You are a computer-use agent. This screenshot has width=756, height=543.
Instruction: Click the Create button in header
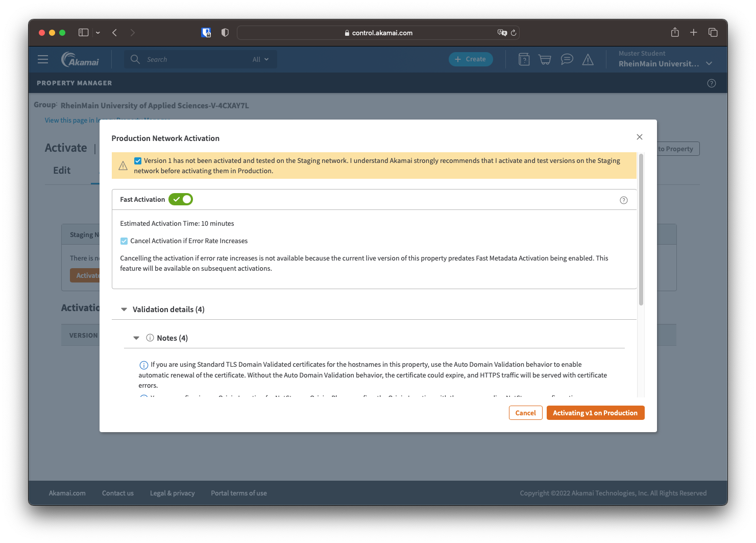[471, 59]
